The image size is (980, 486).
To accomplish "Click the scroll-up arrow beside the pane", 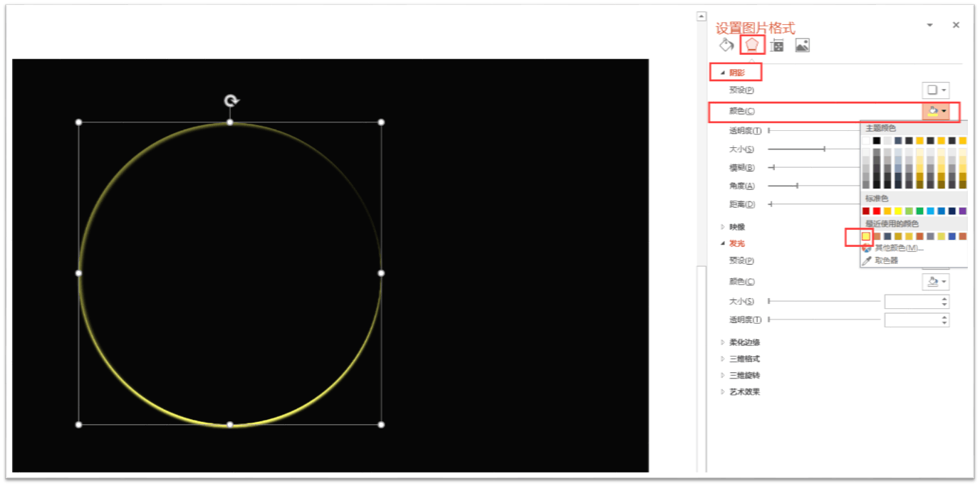I will coord(701,16).
